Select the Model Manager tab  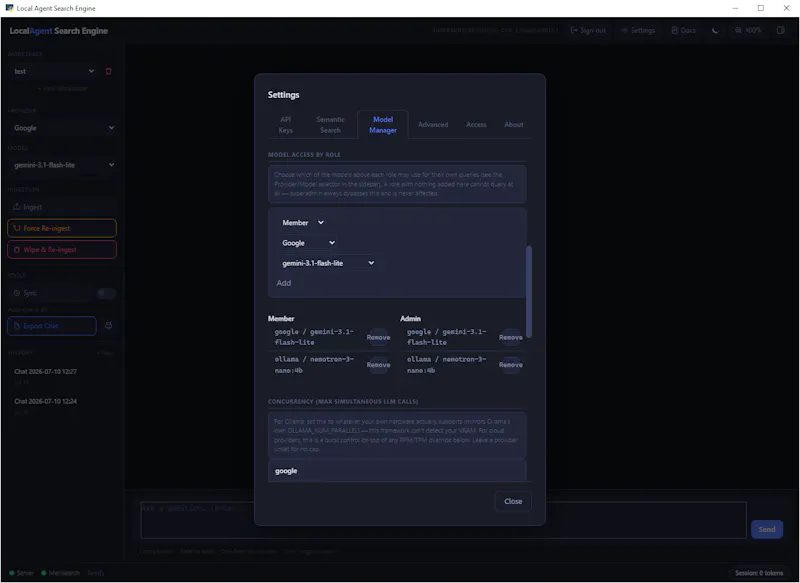click(383, 125)
